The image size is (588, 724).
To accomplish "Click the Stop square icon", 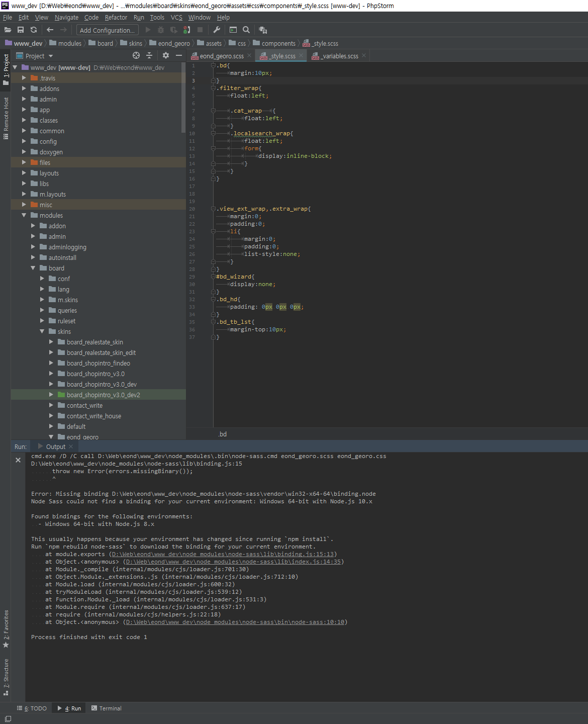I will click(200, 30).
